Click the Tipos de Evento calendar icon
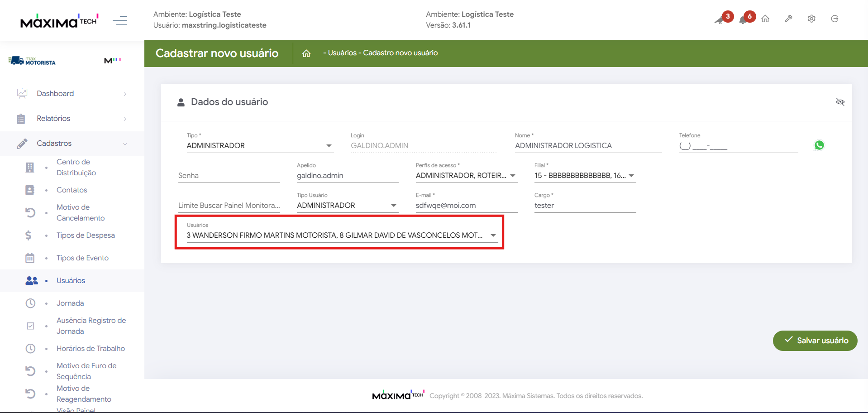 point(30,258)
